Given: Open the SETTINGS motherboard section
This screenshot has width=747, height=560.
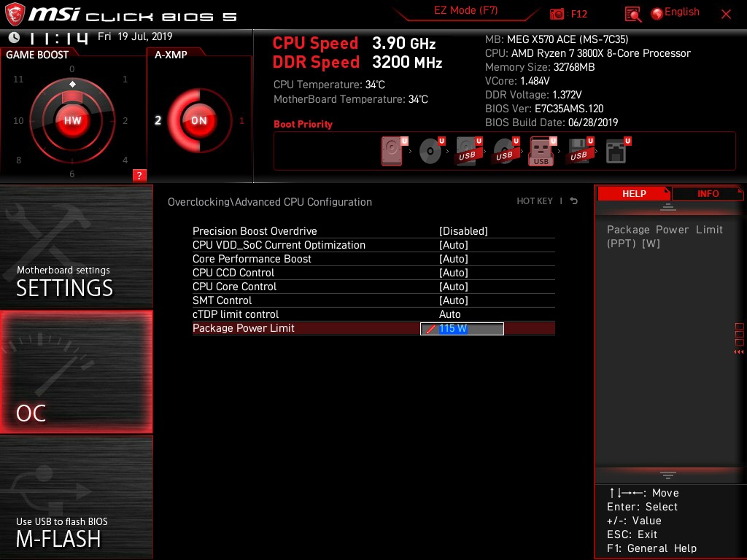Looking at the screenshot, I should click(76, 246).
